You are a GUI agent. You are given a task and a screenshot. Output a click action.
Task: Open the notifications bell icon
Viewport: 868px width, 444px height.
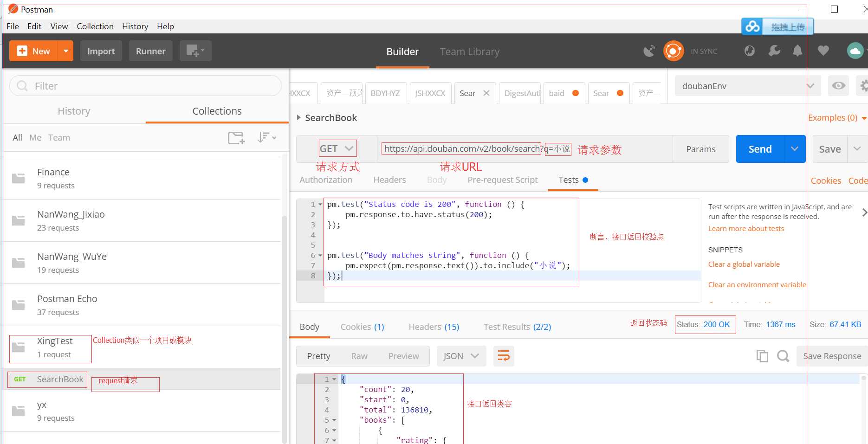click(x=797, y=51)
